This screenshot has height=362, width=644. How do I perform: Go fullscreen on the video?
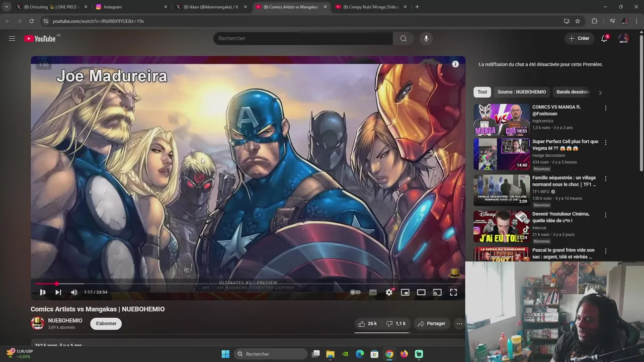coord(453,292)
